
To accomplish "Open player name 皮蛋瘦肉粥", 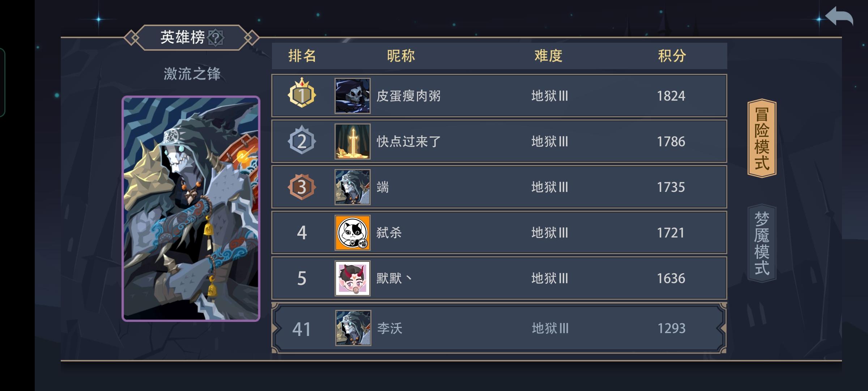I will click(408, 96).
